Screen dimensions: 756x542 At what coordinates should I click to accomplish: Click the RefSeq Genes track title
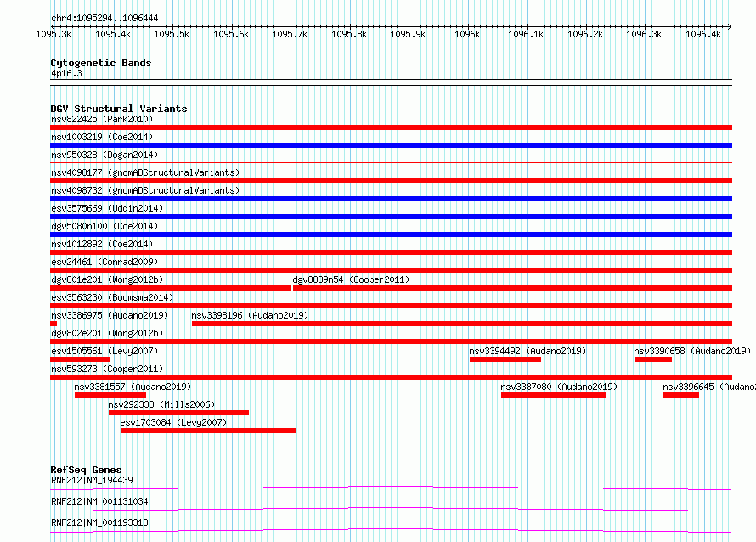coord(86,470)
